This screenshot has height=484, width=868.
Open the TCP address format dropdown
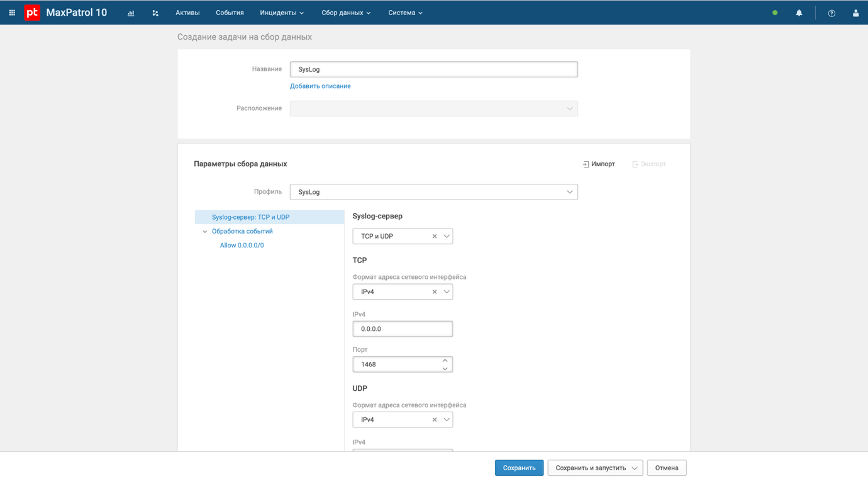(x=447, y=292)
